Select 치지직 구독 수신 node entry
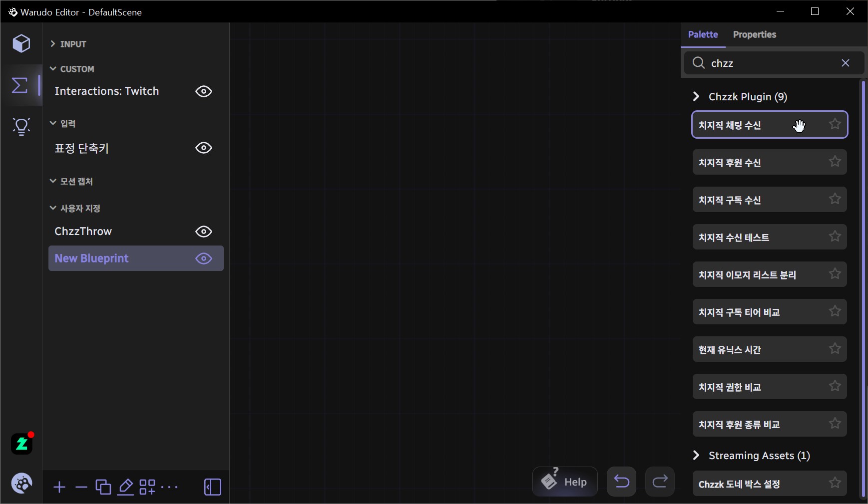Image resolution: width=868 pixels, height=504 pixels. click(770, 200)
